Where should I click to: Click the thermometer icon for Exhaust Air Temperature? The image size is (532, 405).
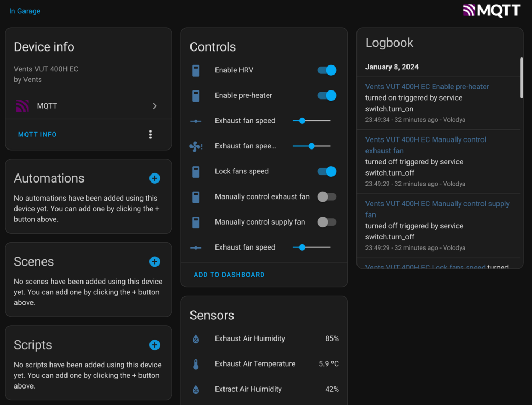(x=197, y=364)
